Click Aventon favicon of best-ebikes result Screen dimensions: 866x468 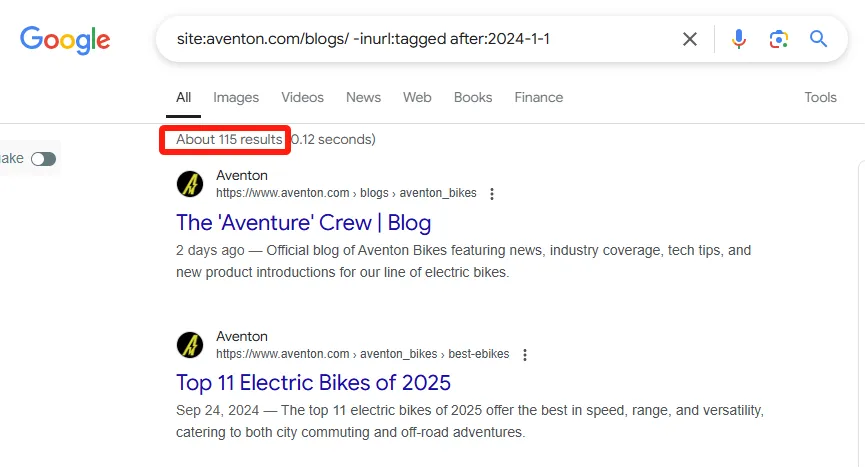click(190, 345)
